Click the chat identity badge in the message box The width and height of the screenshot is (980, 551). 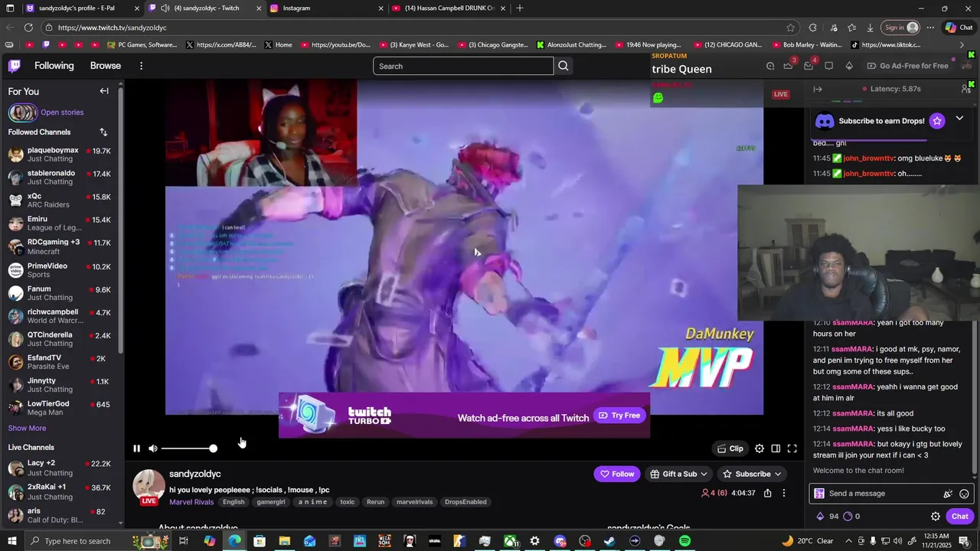click(819, 494)
